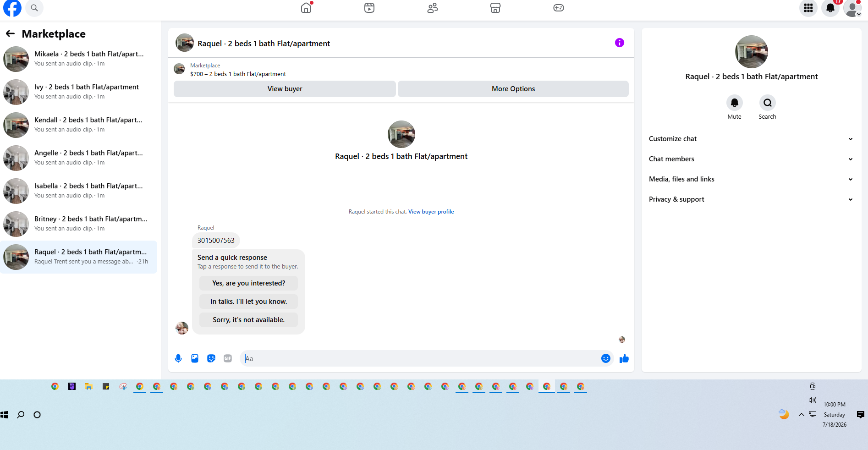Open More Options for the listing
Image resolution: width=868 pixels, height=450 pixels.
pyautogui.click(x=513, y=89)
